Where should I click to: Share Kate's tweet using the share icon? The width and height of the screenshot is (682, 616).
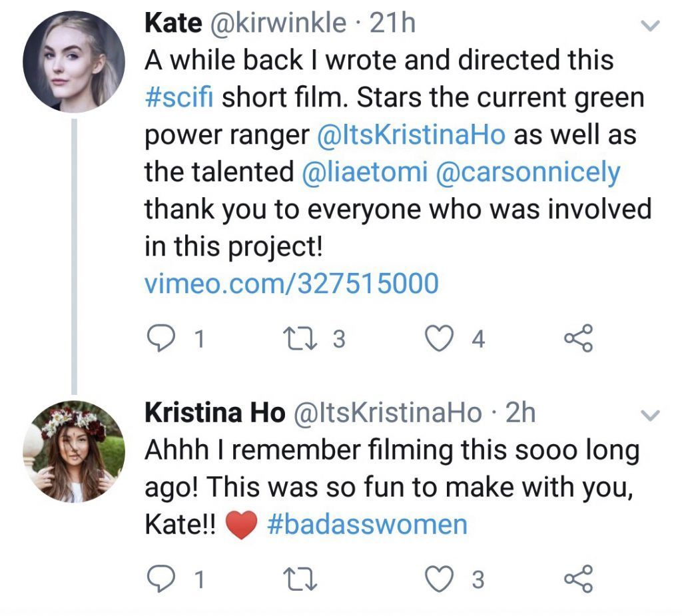(x=577, y=340)
